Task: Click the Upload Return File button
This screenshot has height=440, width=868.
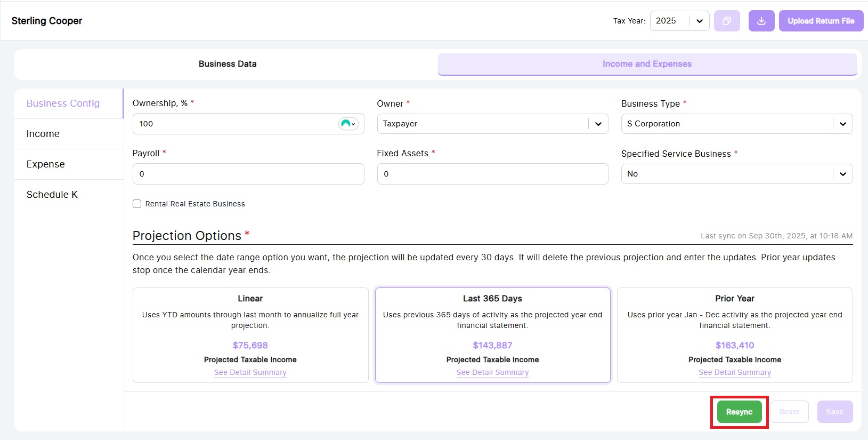Action: click(821, 21)
